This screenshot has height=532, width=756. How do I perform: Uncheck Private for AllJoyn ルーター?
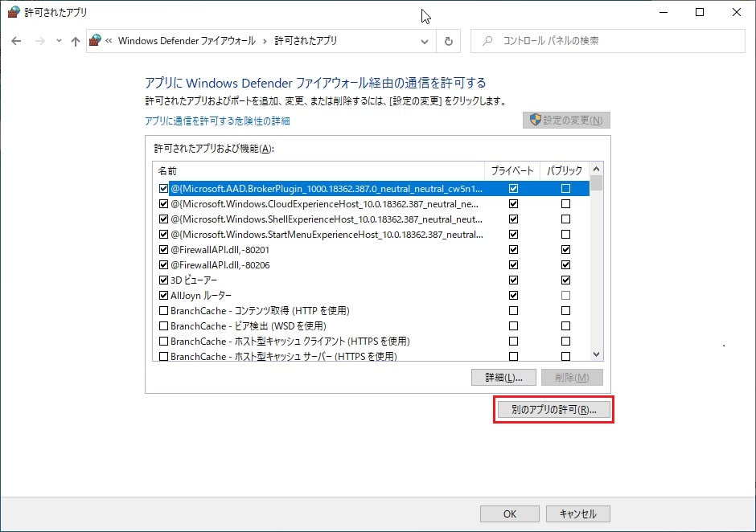pos(513,296)
